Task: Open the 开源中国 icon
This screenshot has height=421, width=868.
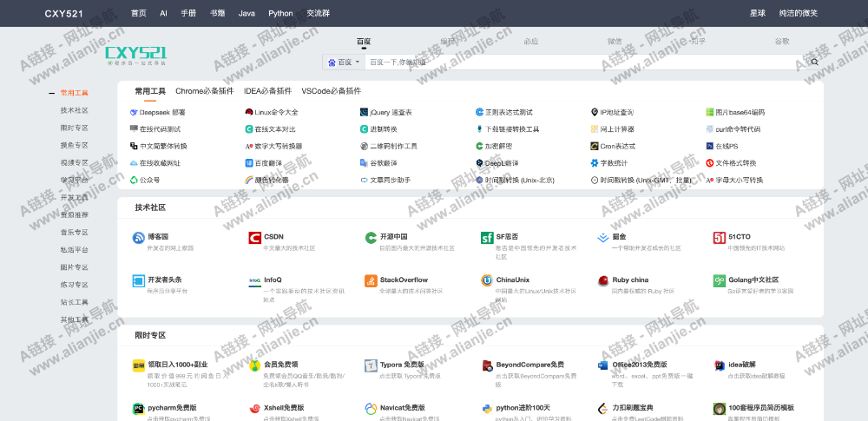Action: (x=371, y=238)
